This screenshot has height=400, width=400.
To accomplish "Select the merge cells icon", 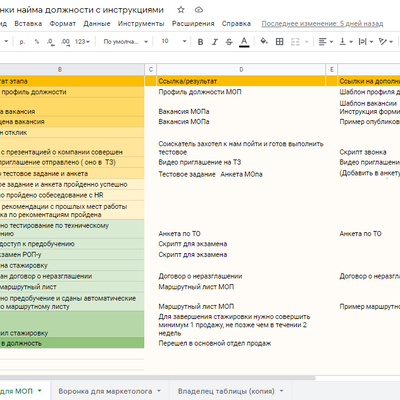I will click(295, 42).
